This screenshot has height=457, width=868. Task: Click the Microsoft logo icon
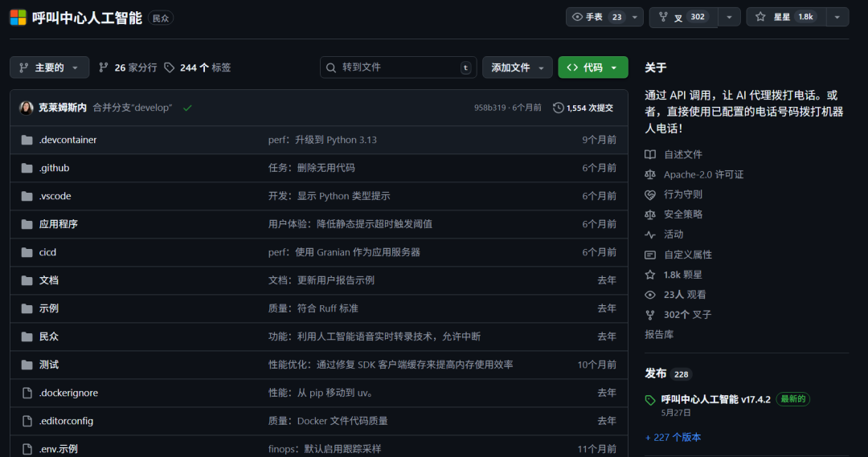(x=18, y=18)
